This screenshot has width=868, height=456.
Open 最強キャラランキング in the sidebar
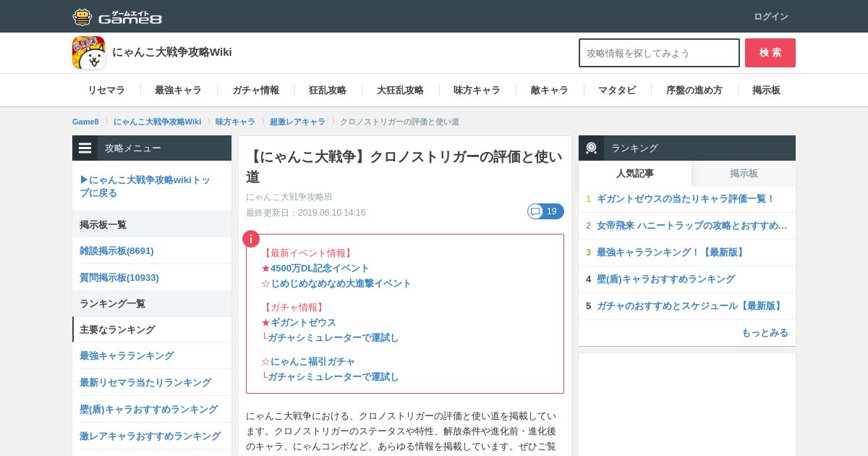[x=127, y=355]
